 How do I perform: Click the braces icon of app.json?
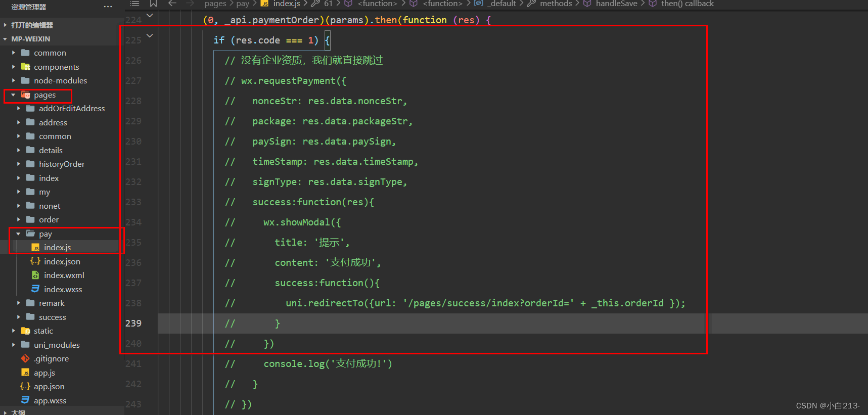point(25,386)
